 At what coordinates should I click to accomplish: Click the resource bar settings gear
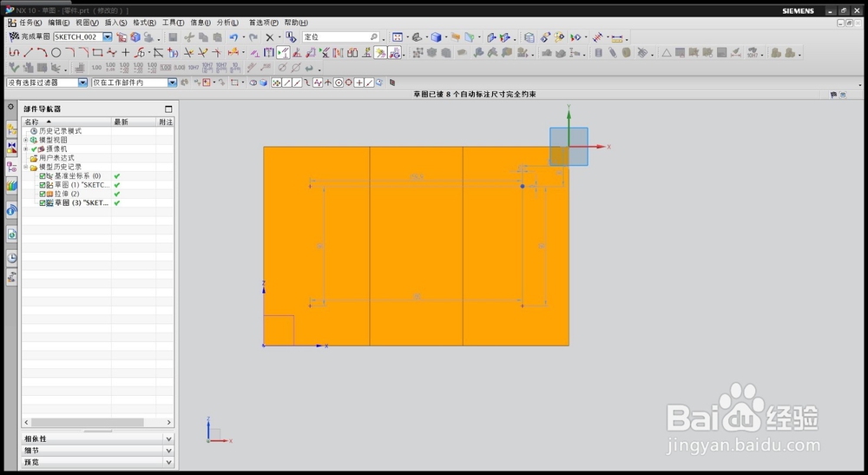(10, 106)
